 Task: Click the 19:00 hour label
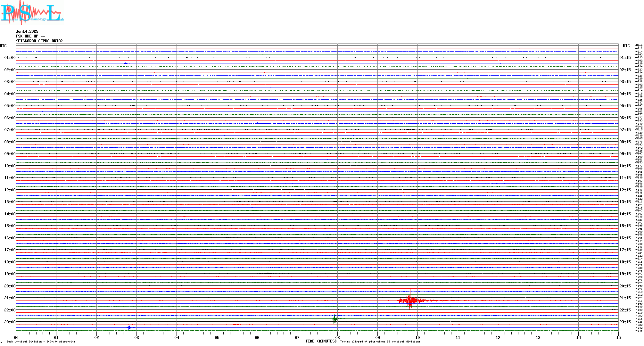point(10,274)
